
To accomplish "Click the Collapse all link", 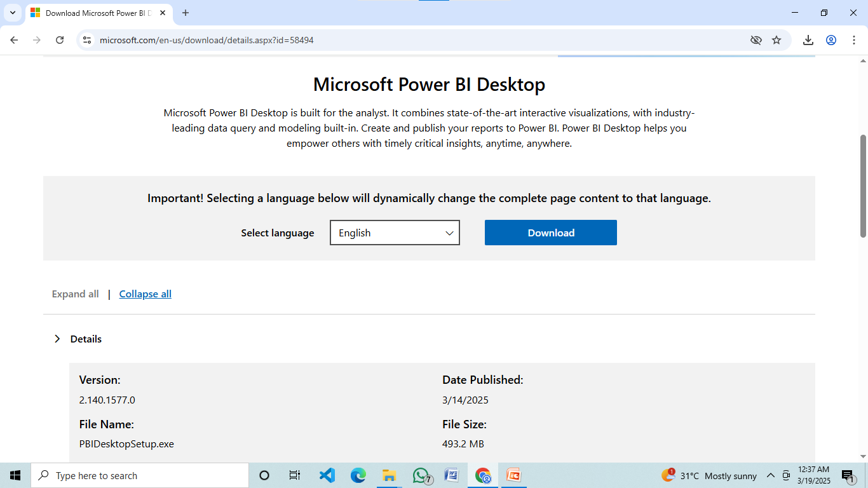I will click(x=146, y=294).
